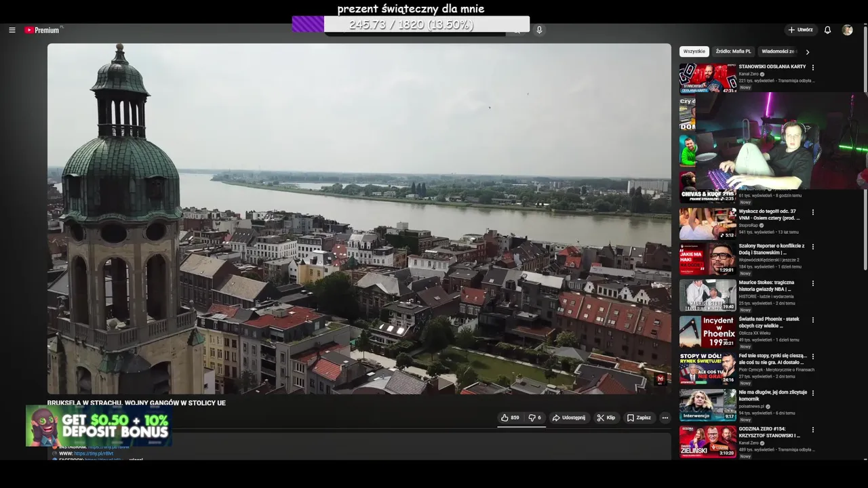Open options menu for GODZINA ZERO #154
This screenshot has height=488, width=868.
click(812, 430)
